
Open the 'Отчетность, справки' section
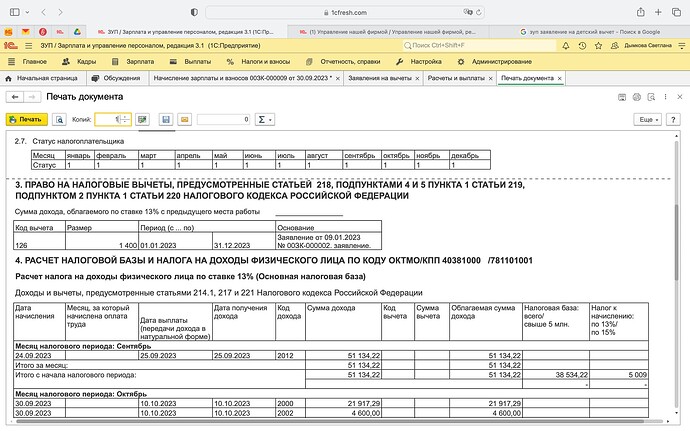[343, 62]
